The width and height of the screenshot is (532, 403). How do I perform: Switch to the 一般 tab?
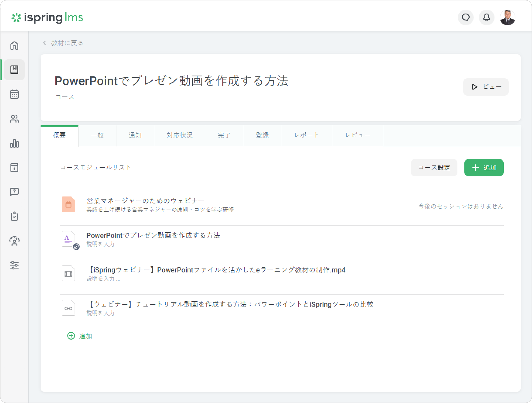pyautogui.click(x=97, y=136)
